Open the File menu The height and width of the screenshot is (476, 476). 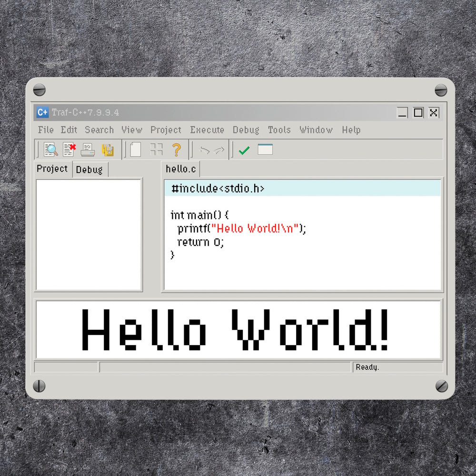click(46, 130)
